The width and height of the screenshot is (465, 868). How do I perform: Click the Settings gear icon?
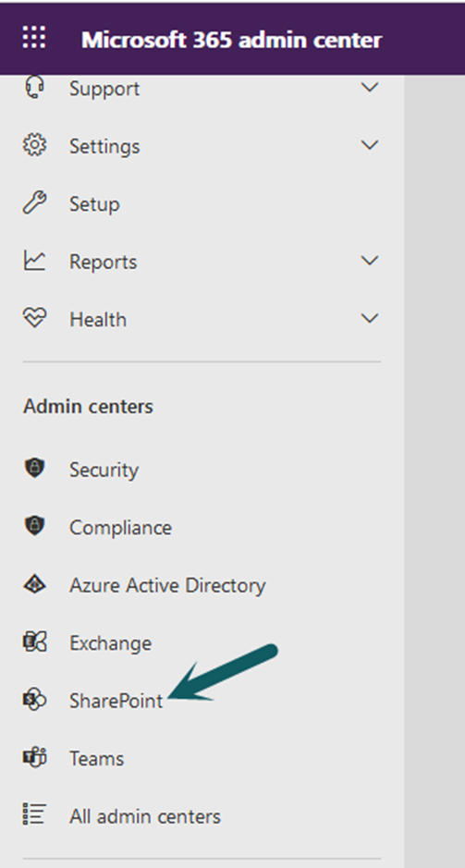tap(34, 145)
